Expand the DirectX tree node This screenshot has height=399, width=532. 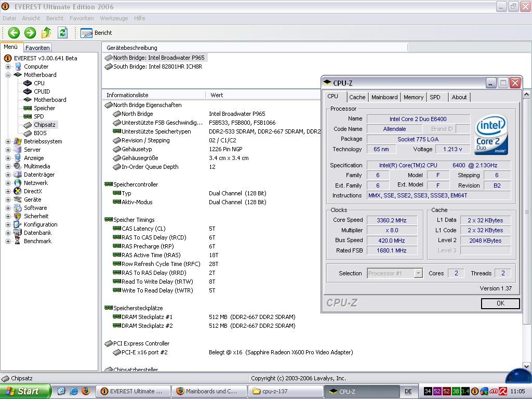[x=8, y=191]
